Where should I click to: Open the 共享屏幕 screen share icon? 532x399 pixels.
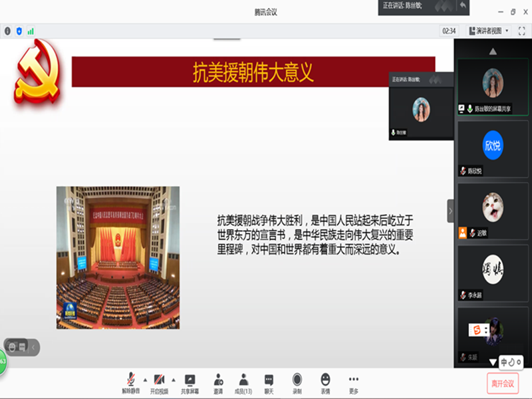(x=190, y=381)
